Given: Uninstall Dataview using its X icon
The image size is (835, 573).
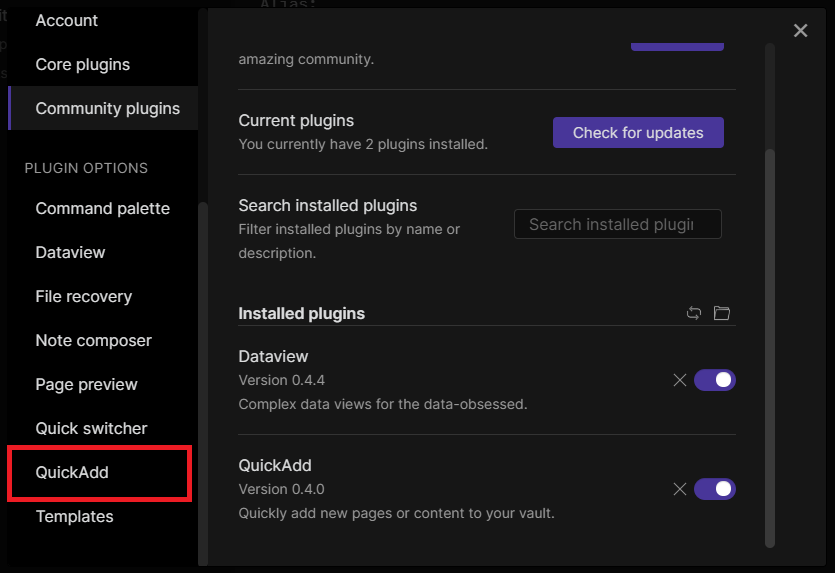Looking at the screenshot, I should tap(680, 380).
